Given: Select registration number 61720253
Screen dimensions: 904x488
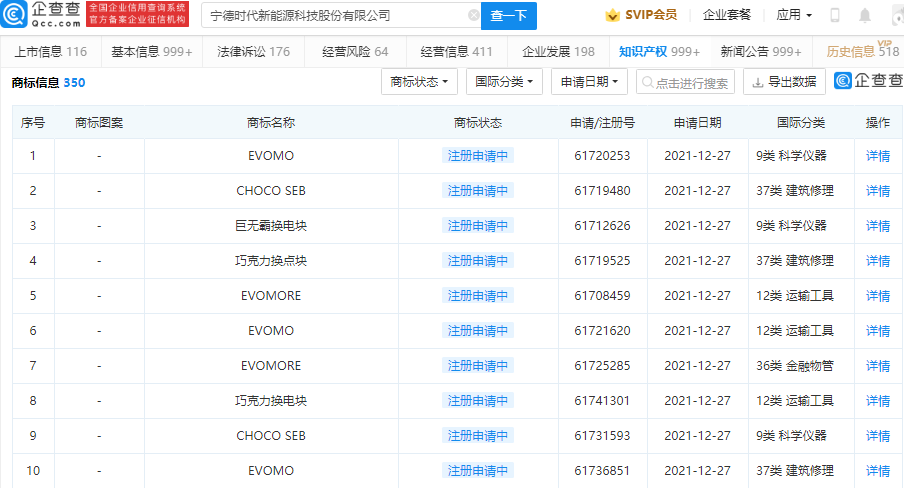Looking at the screenshot, I should (x=602, y=156).
